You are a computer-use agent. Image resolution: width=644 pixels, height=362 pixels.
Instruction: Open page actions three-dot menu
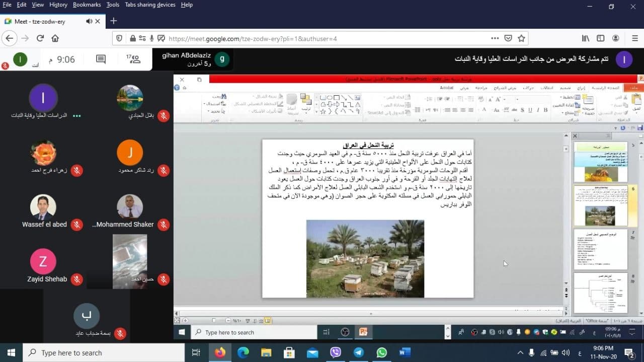(x=495, y=38)
